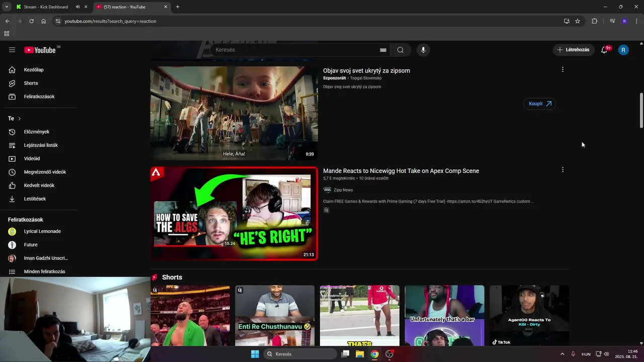Start voice search with microphone icon
Image resolution: width=644 pixels, height=362 pixels.
(423, 50)
